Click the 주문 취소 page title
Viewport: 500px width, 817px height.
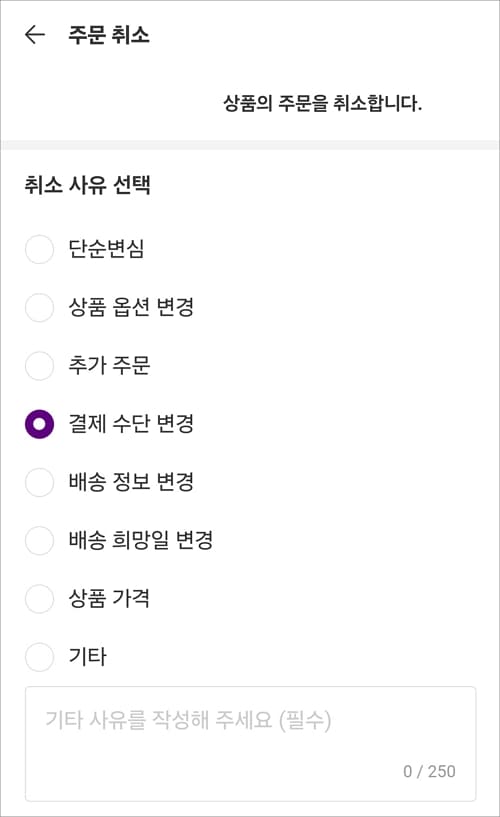[109, 35]
